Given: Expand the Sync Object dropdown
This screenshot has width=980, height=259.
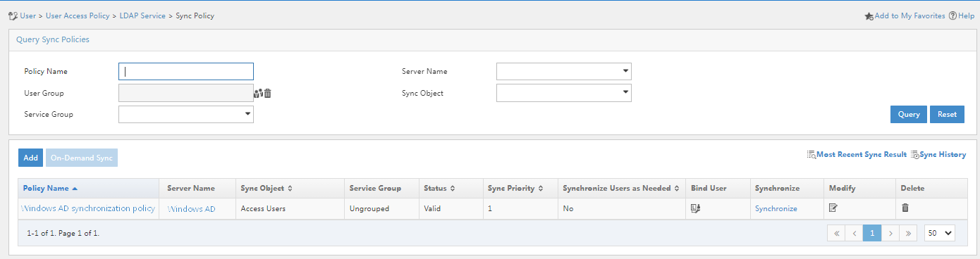Looking at the screenshot, I should [x=564, y=93].
